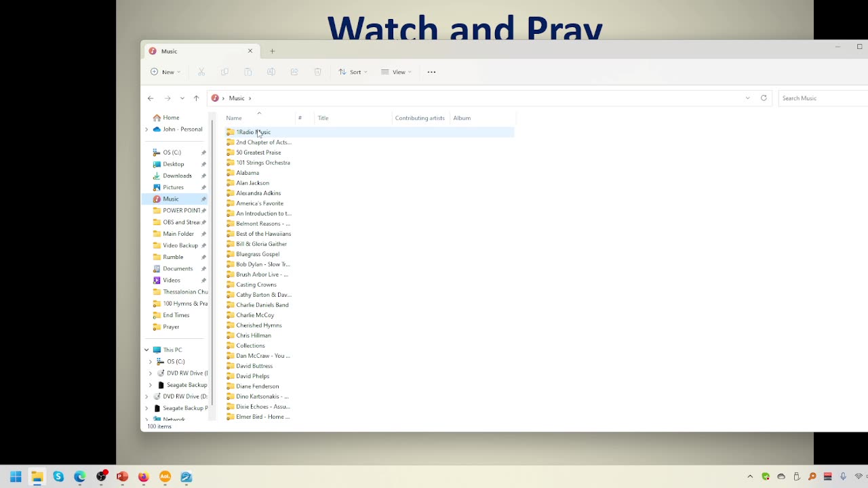Navigate up one folder level
Screen dimensions: 868x488
(197, 98)
